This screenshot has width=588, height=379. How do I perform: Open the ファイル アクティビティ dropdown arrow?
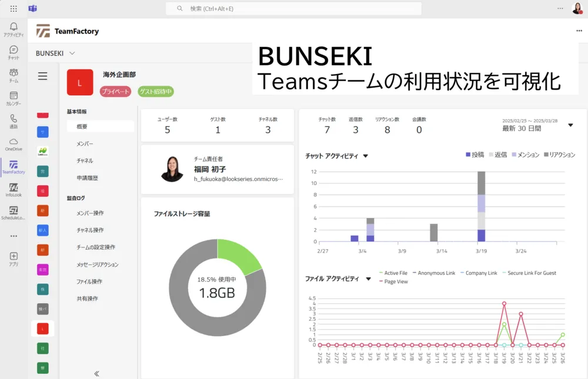(368, 279)
